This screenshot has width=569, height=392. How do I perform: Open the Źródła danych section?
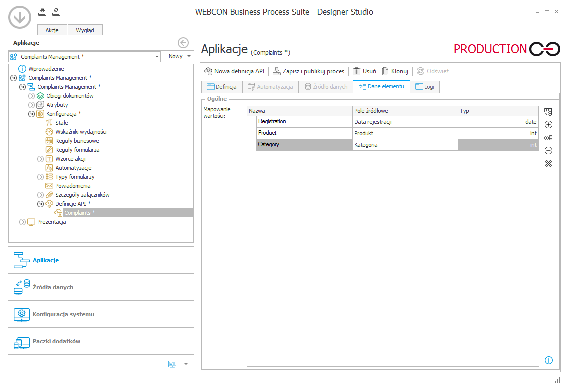pos(101,287)
